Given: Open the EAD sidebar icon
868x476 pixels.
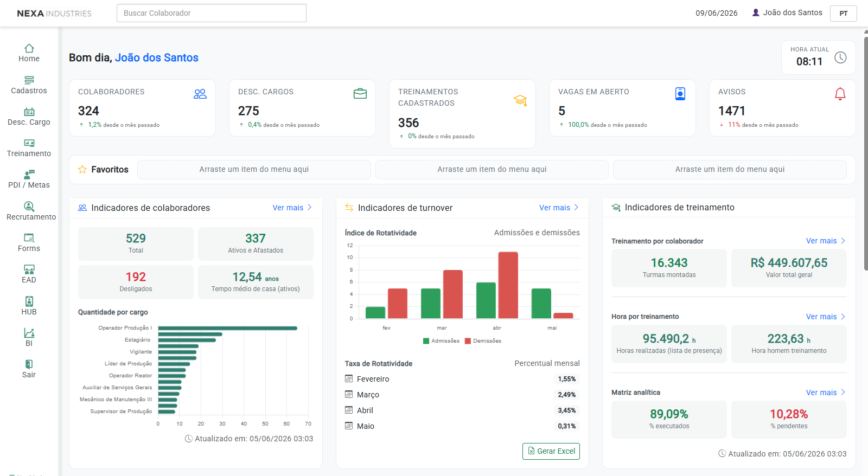Looking at the screenshot, I should click(x=29, y=269).
